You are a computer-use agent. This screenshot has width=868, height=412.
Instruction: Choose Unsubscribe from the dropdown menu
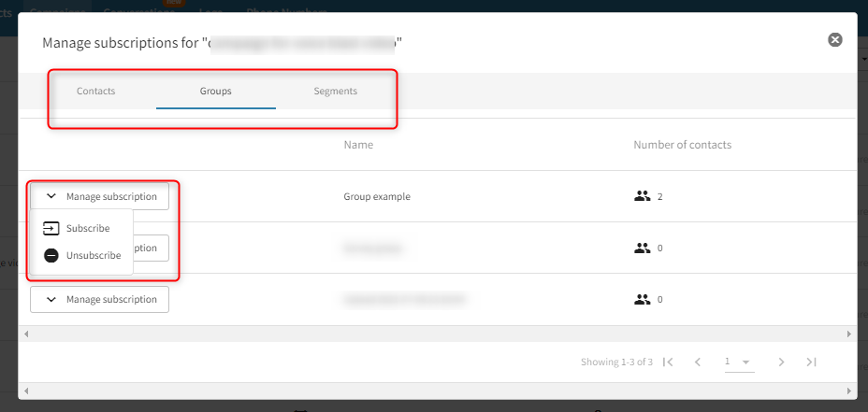(93, 255)
